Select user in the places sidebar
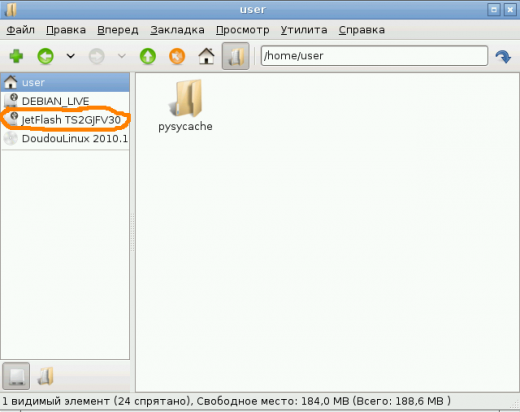The height and width of the screenshot is (412, 520). pyautogui.click(x=65, y=82)
